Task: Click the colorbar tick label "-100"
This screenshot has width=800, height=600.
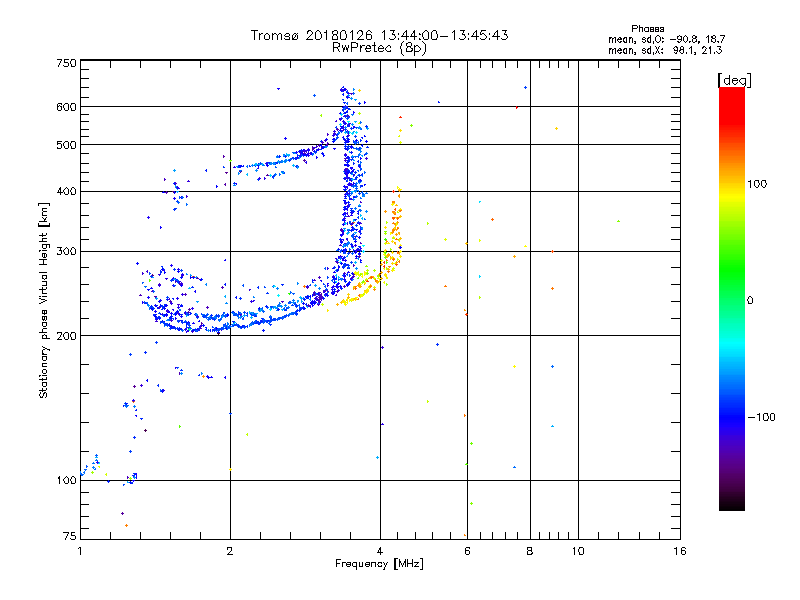Action: coord(762,417)
